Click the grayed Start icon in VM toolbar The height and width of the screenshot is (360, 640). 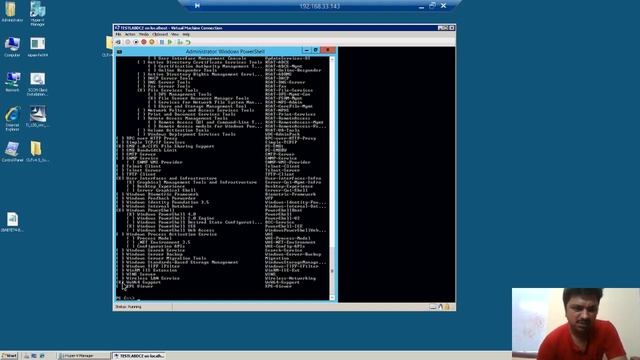pyautogui.click(x=128, y=42)
